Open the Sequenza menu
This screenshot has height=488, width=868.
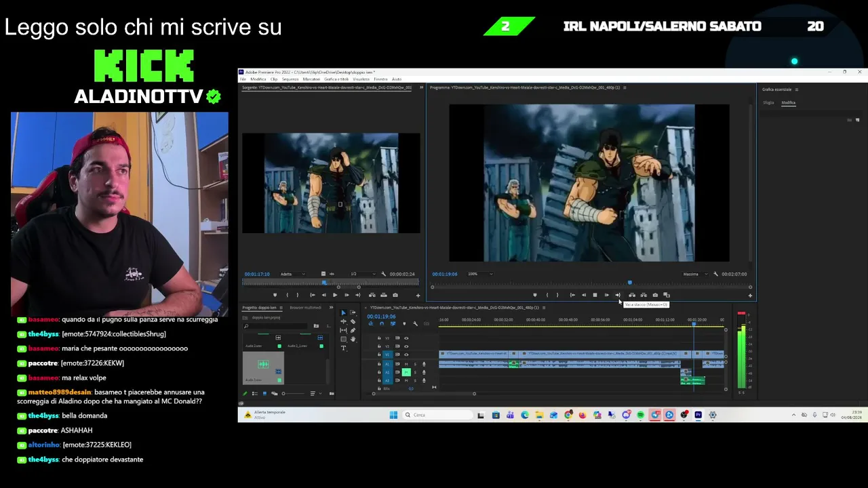290,79
